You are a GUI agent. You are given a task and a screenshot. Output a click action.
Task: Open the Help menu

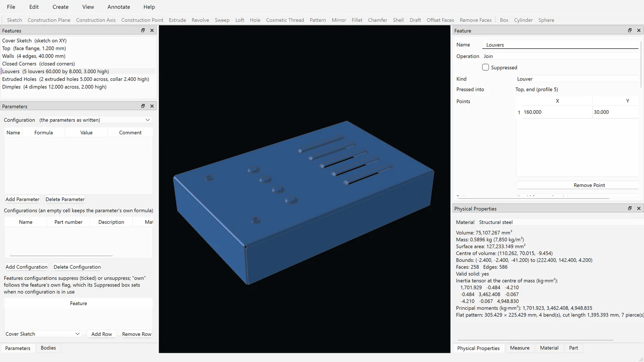[x=149, y=7]
